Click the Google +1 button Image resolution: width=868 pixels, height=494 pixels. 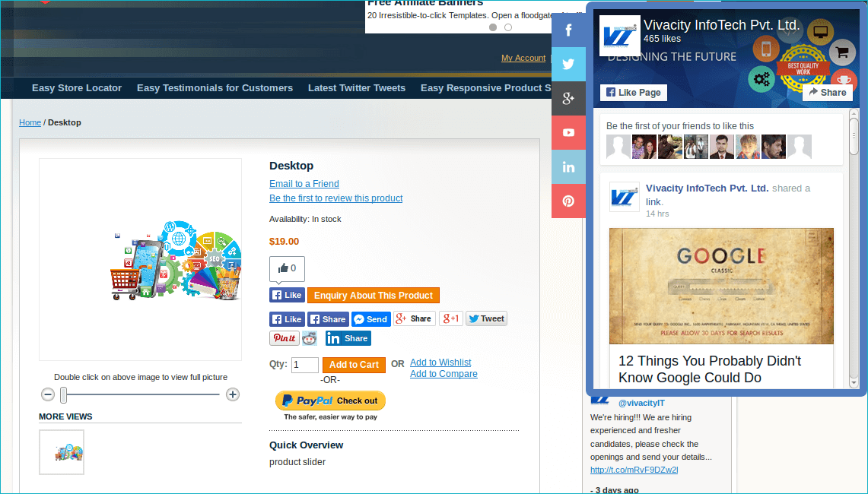tap(450, 318)
